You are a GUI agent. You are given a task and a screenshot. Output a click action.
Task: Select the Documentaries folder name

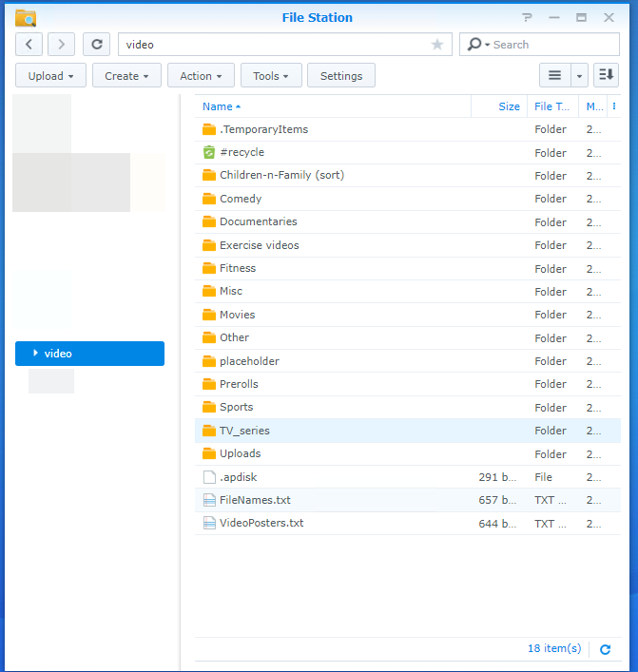pos(259,221)
